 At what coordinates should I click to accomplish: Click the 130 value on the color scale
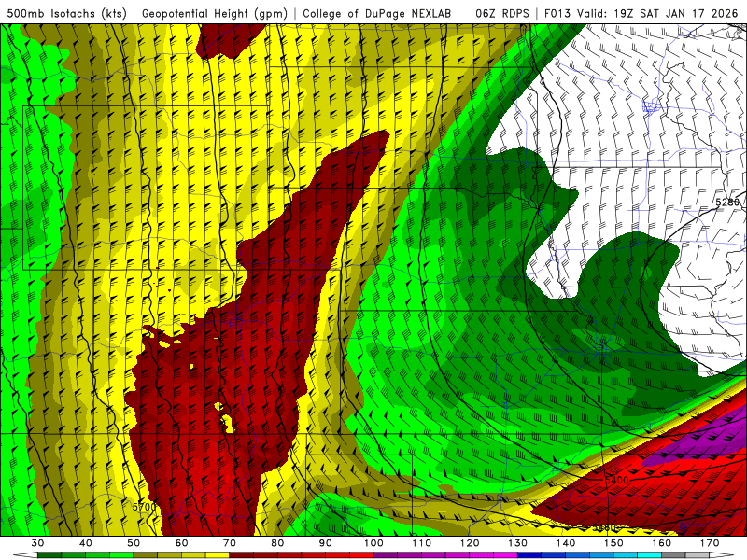[x=518, y=543]
